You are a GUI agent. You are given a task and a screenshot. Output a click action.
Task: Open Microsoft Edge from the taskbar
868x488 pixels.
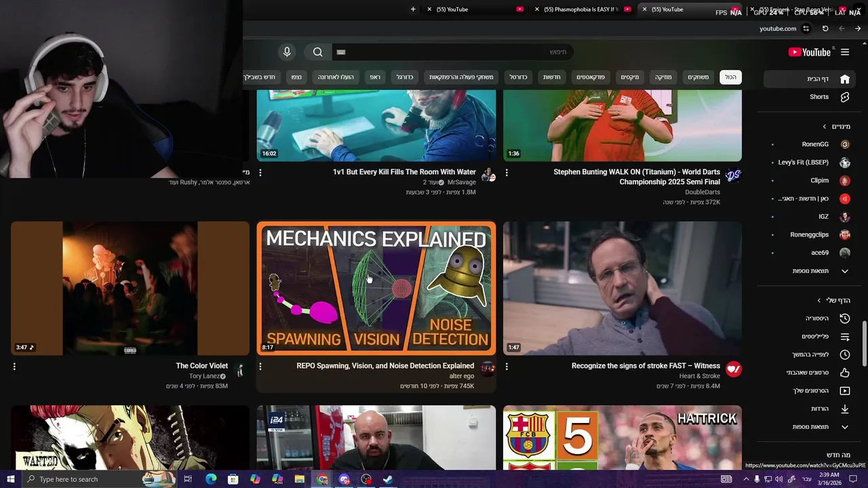coord(210,479)
